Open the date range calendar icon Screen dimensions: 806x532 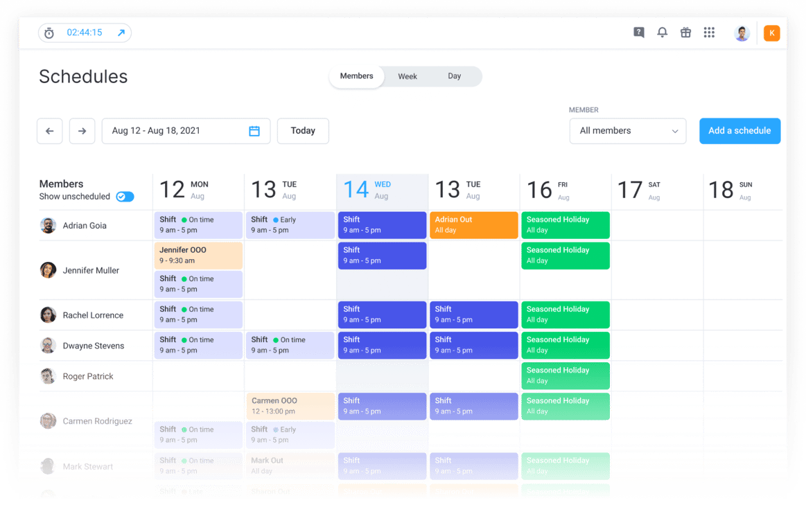pos(254,131)
